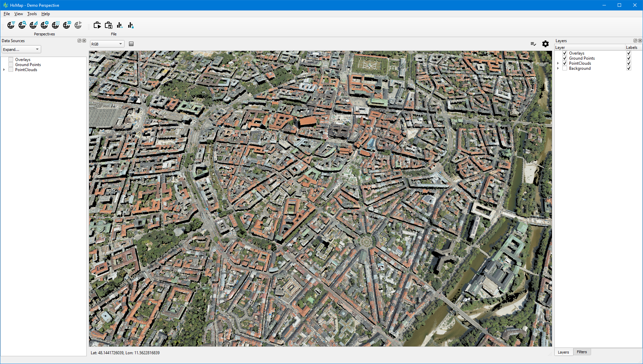Click the globe with magnifier perspective icon
The height and width of the screenshot is (364, 643).
click(22, 25)
